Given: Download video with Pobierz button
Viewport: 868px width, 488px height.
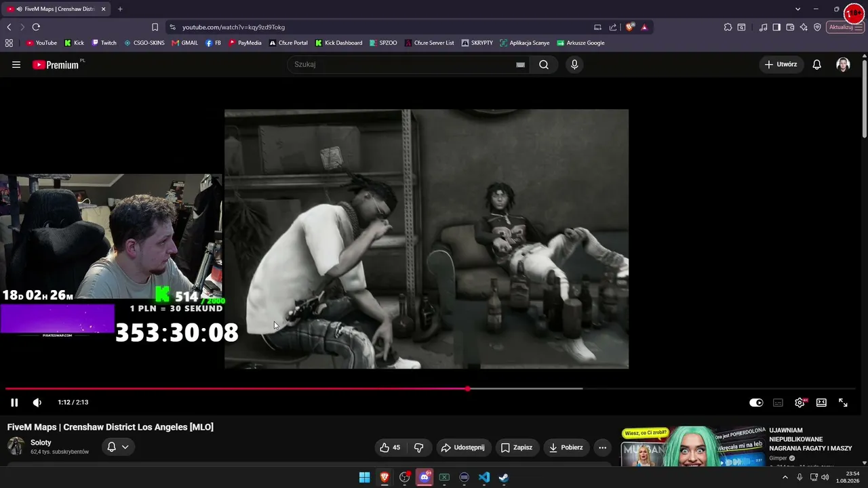Looking at the screenshot, I should pyautogui.click(x=566, y=447).
